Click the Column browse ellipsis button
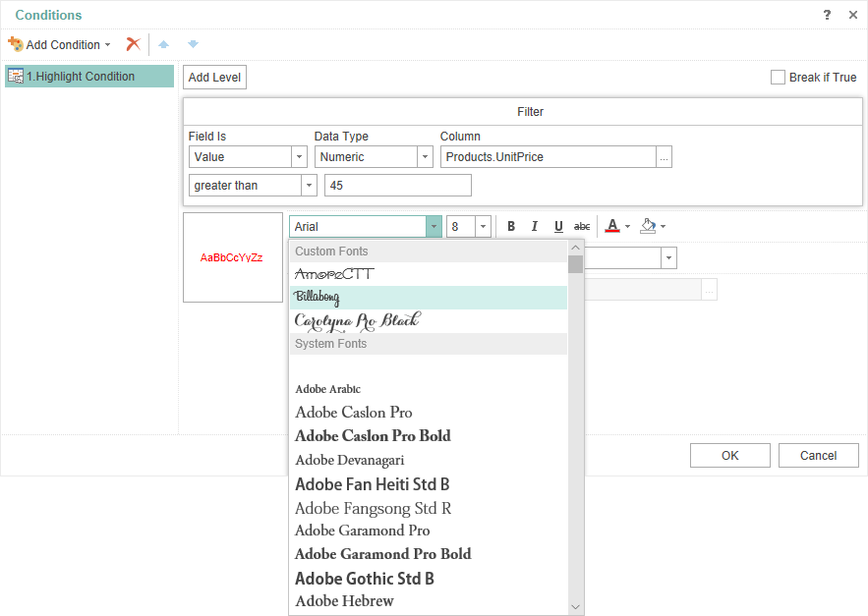868x616 pixels. pyautogui.click(x=665, y=157)
